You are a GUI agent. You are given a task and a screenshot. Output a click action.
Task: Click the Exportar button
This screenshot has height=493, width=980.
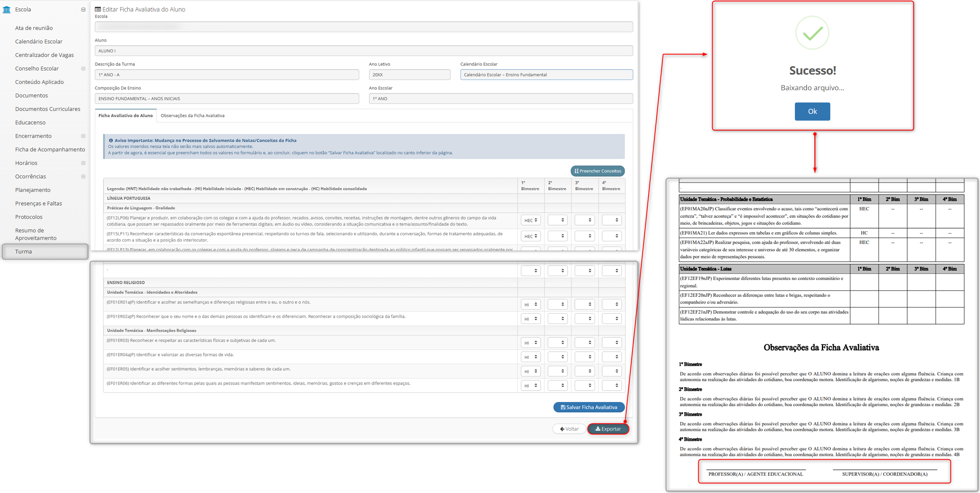point(608,429)
